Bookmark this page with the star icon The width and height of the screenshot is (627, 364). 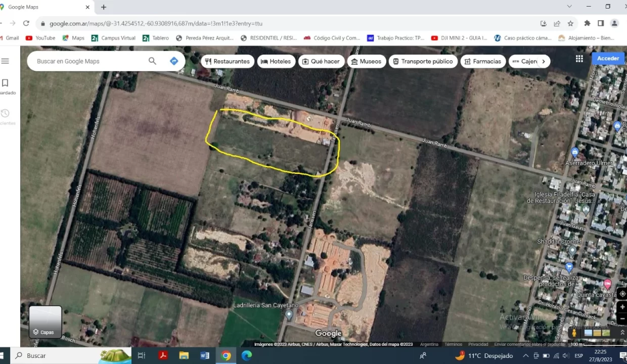pos(570,23)
